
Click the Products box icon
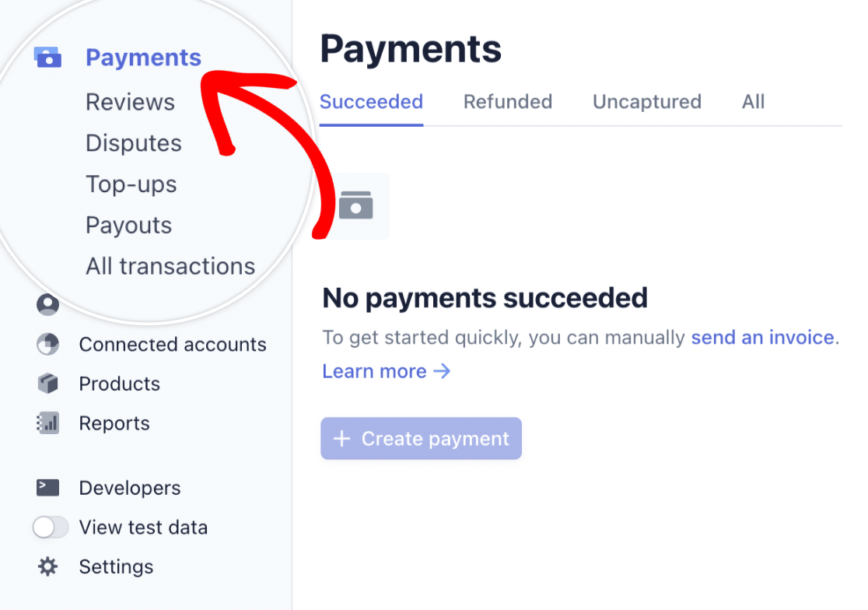47,384
